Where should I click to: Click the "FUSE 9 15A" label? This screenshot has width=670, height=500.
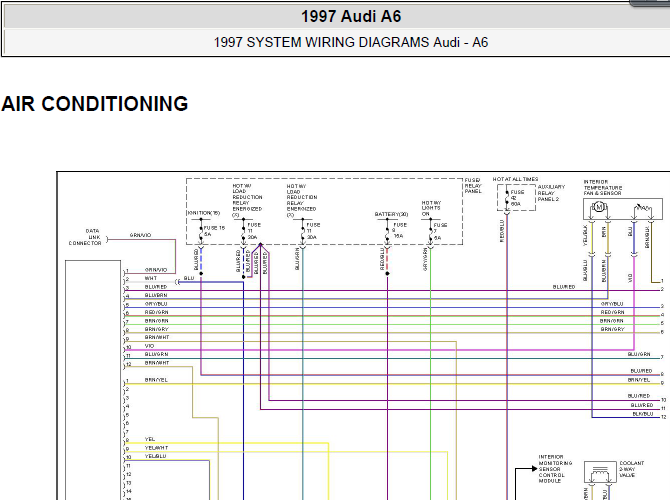tap(400, 230)
